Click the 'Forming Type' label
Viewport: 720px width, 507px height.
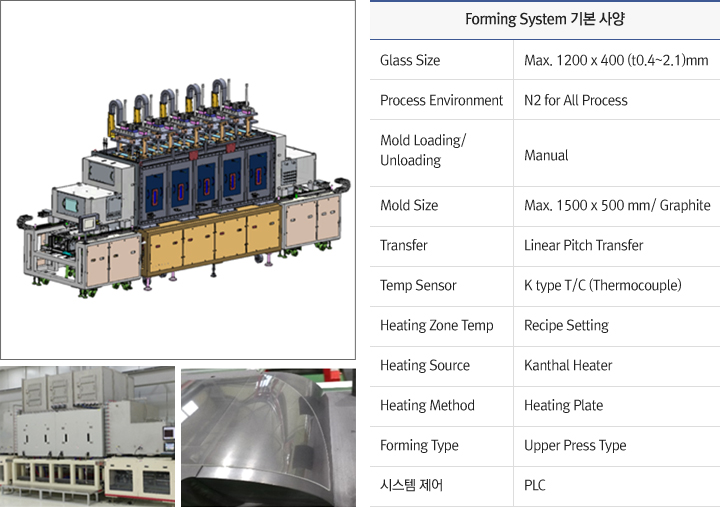(x=419, y=445)
